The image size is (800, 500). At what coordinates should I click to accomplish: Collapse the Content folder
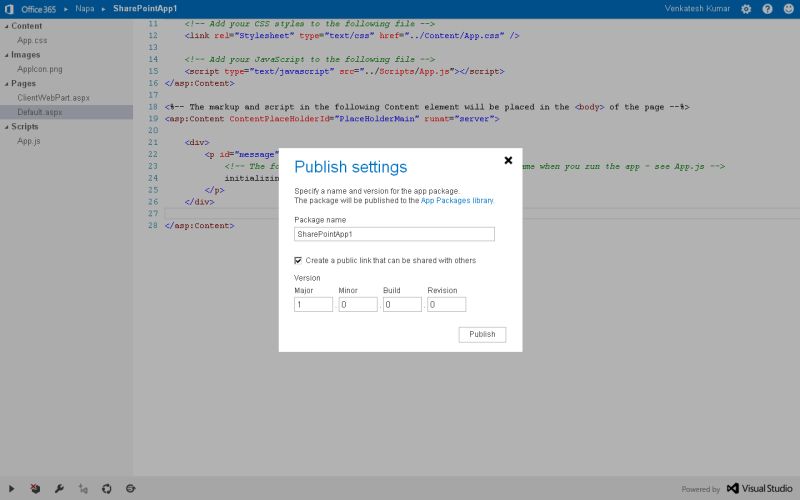pos(7,26)
